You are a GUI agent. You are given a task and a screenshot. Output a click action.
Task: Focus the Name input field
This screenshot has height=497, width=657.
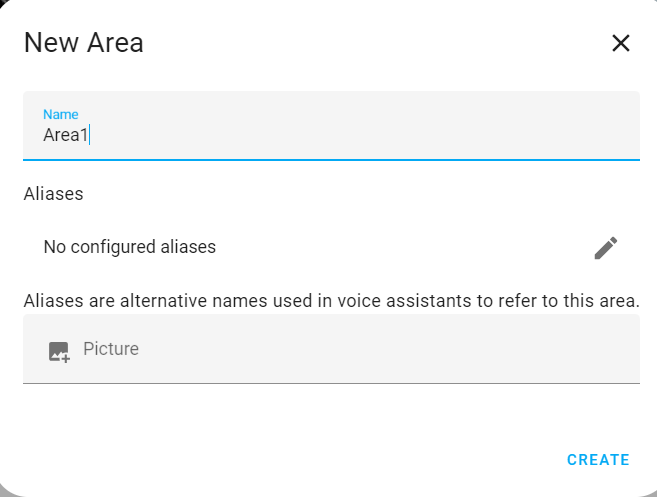330,127
